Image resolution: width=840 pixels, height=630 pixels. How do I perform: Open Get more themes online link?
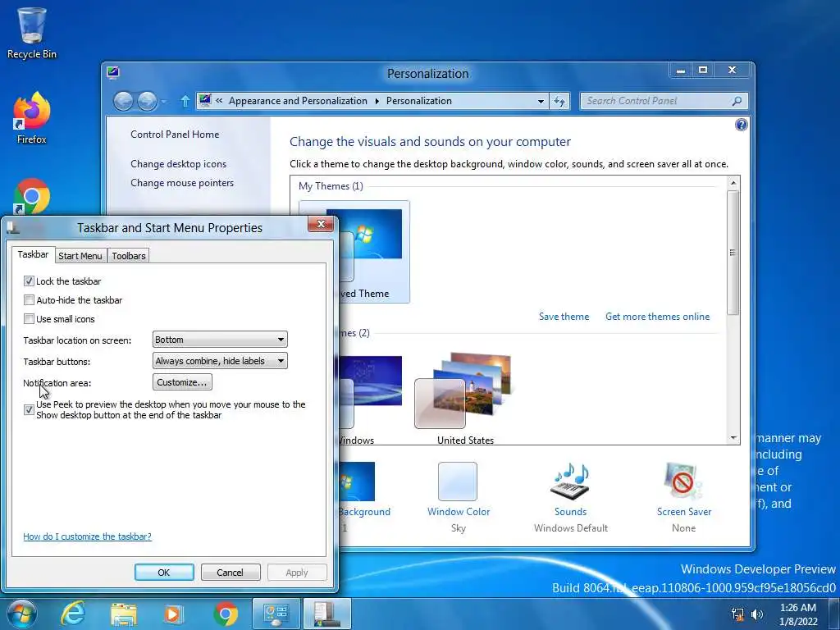[x=657, y=316]
